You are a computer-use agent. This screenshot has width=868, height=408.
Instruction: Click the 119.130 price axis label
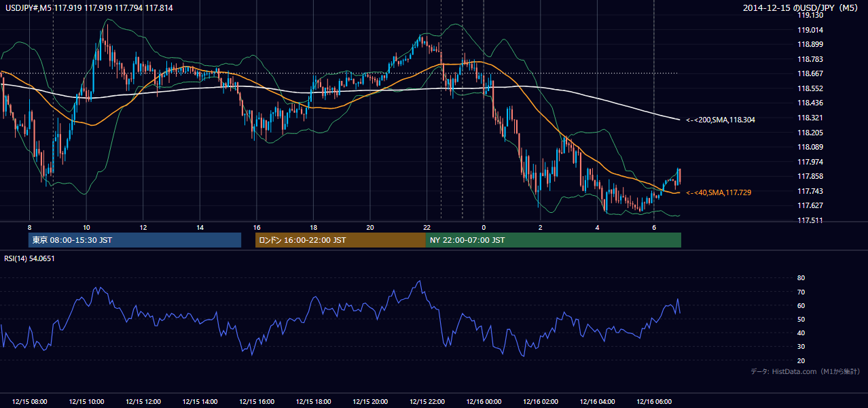pyautogui.click(x=810, y=15)
